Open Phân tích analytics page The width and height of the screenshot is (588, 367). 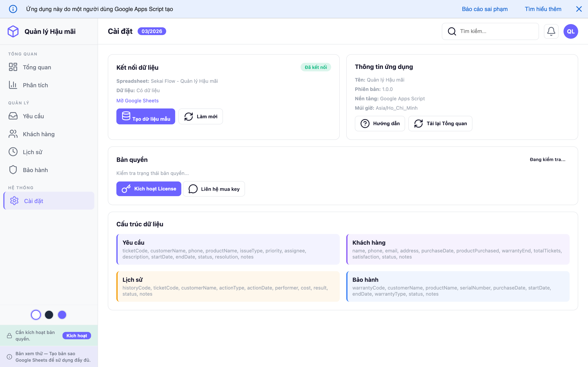pyautogui.click(x=36, y=85)
